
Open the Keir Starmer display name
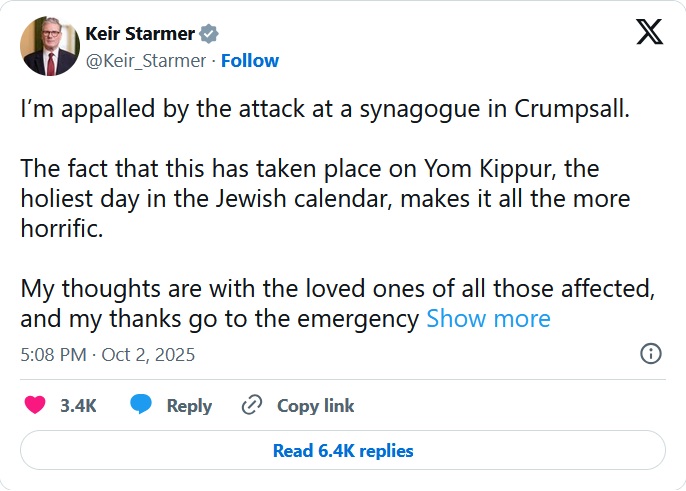139,34
